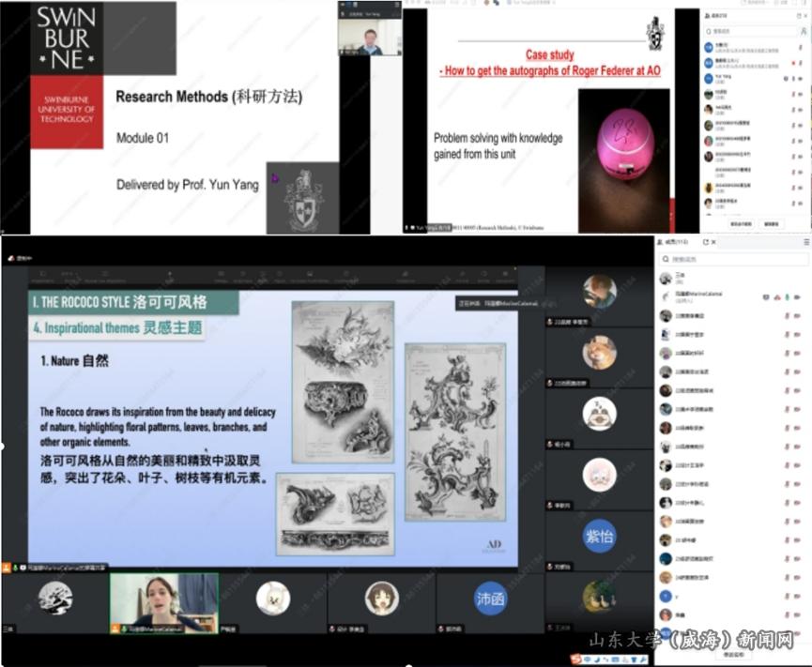This screenshot has height=667, width=812.
Task: Click the button below the lower participant list
Action: pos(733,655)
